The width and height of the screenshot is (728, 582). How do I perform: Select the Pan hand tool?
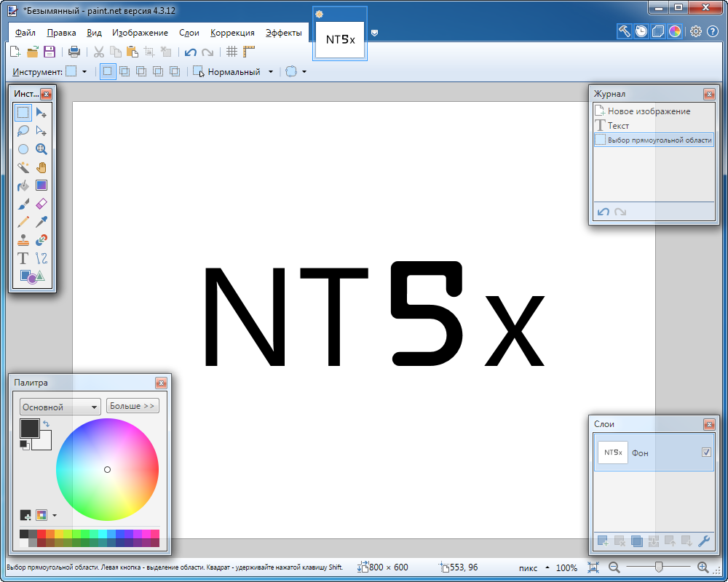(x=41, y=167)
